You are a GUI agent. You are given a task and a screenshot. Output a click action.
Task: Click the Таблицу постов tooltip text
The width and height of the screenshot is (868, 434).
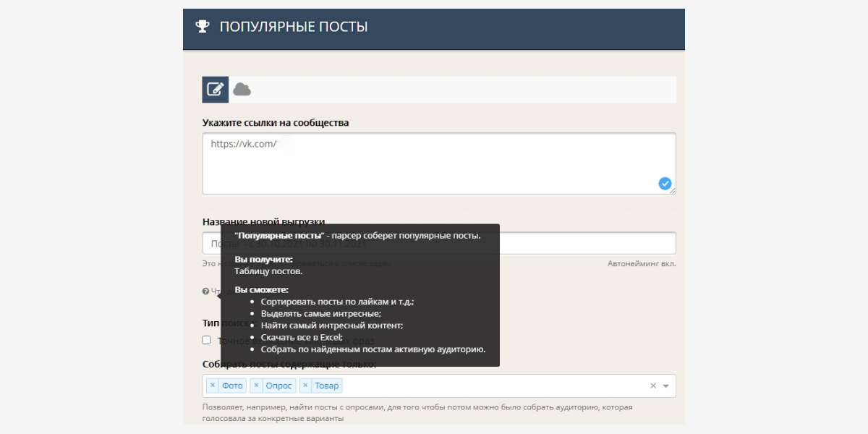268,271
